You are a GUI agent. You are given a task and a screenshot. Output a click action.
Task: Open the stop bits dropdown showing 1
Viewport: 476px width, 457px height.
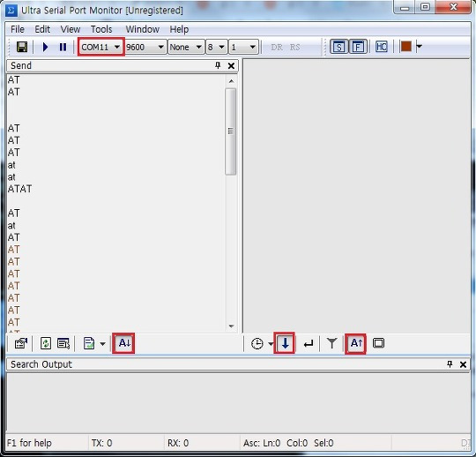[x=243, y=47]
